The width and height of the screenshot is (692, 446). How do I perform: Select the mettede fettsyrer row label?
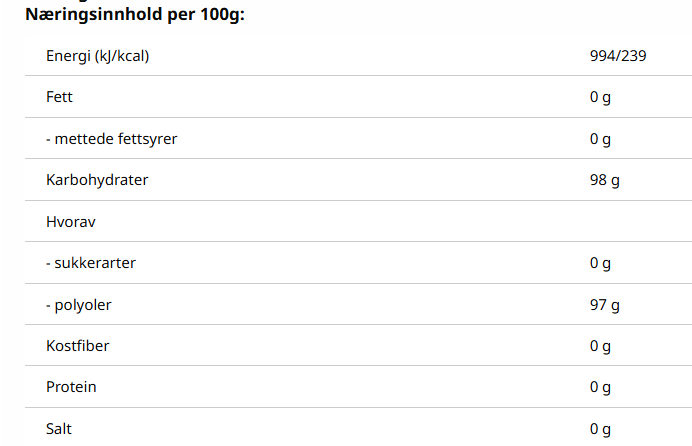tap(111, 139)
